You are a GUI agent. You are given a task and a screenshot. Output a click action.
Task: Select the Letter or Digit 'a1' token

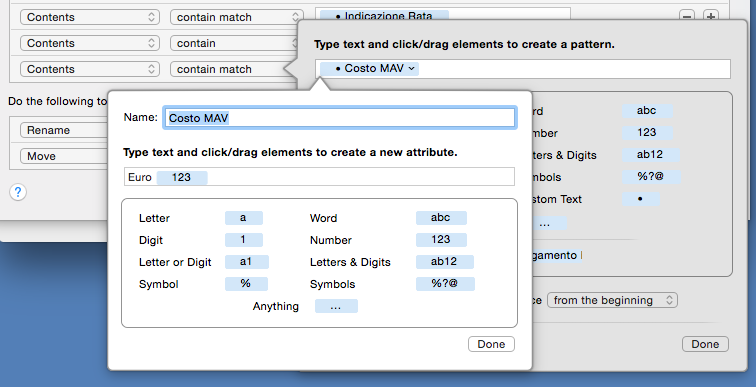coord(246,262)
